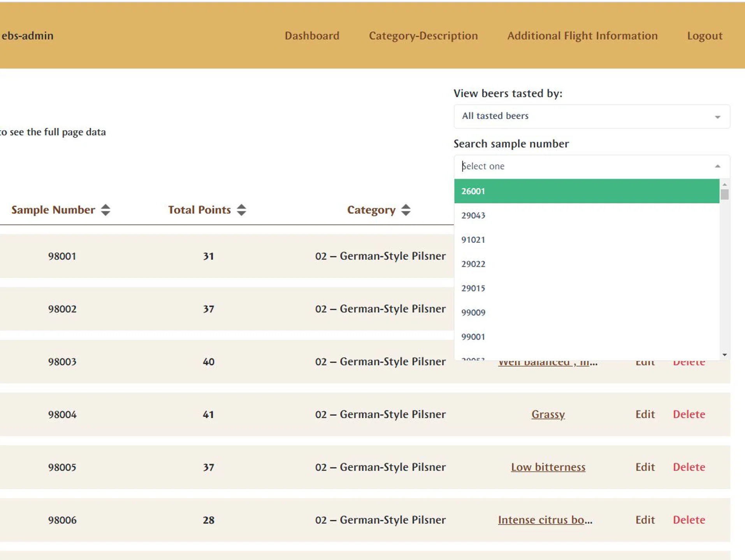Sort by Sample Number arrows icon
The width and height of the screenshot is (745, 560).
point(105,210)
